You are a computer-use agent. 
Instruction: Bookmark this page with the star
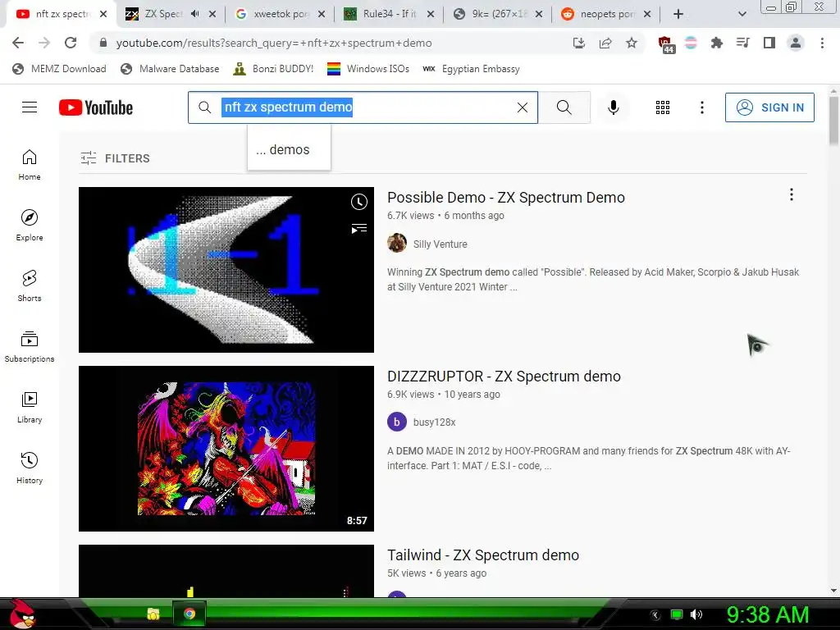[x=632, y=43]
